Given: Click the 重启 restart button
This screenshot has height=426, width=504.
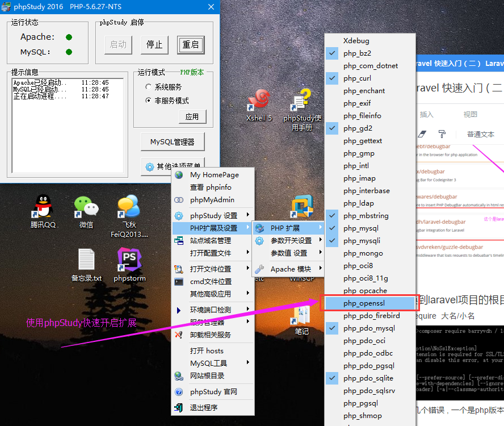Looking at the screenshot, I should click(x=191, y=45).
